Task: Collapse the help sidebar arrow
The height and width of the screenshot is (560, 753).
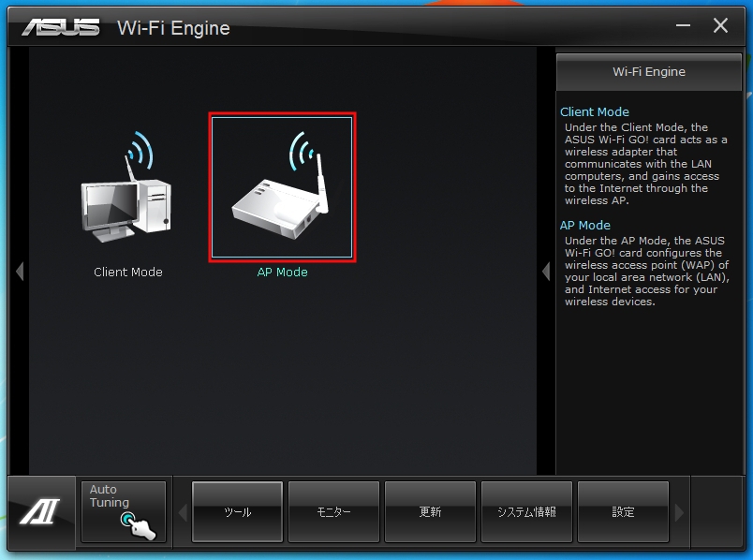Action: coord(546,272)
